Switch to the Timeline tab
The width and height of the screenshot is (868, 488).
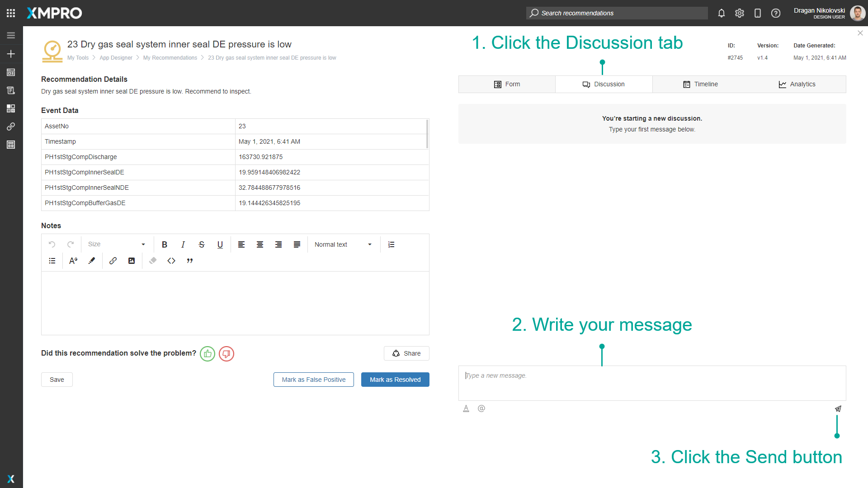[x=700, y=84]
